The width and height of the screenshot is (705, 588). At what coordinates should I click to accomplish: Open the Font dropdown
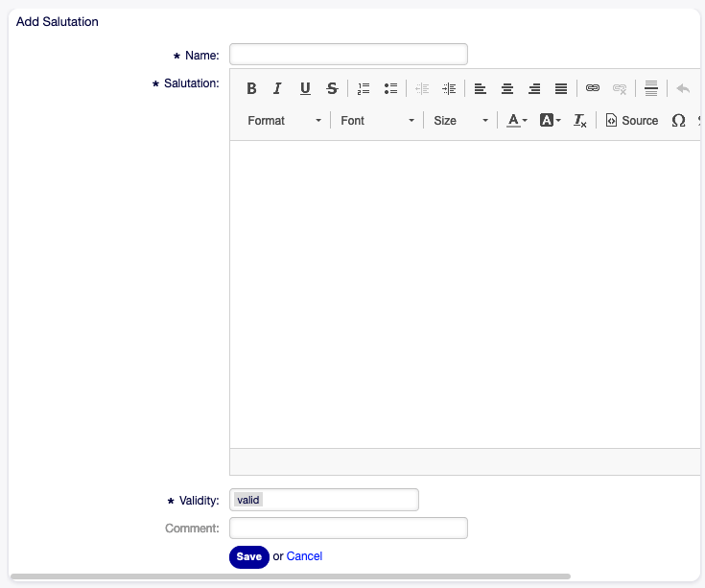coord(377,121)
